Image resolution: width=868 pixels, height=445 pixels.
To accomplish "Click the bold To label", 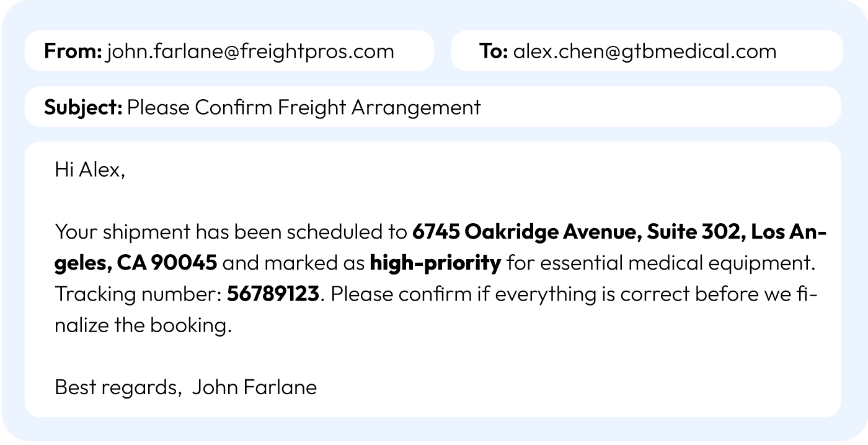I will click(494, 51).
